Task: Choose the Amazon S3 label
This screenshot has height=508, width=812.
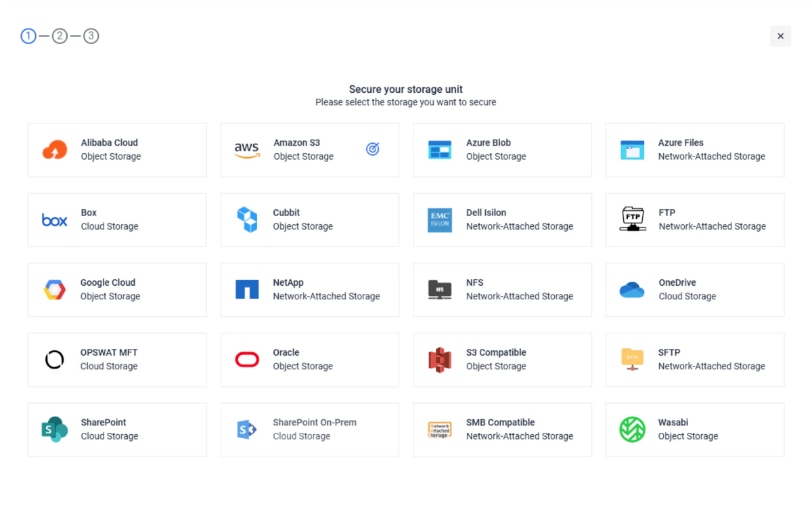Action: [297, 143]
